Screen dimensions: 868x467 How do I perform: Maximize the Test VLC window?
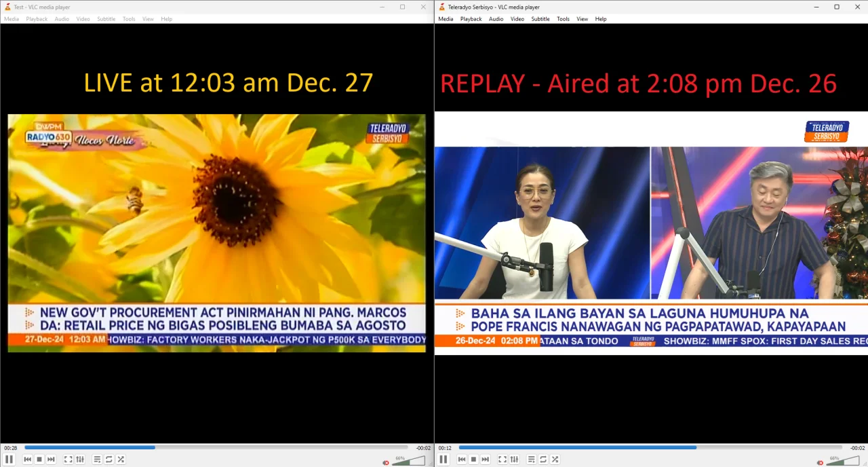pyautogui.click(x=402, y=7)
